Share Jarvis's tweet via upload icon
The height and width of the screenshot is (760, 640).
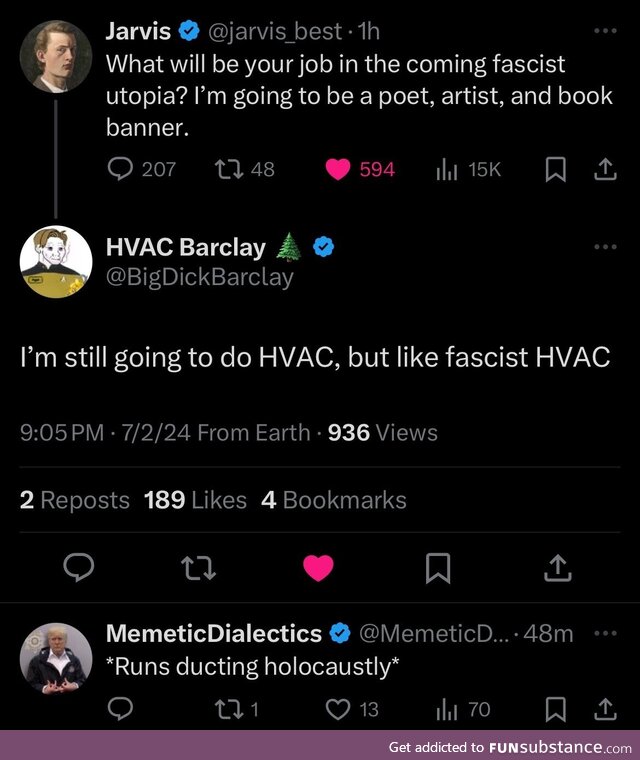point(605,170)
